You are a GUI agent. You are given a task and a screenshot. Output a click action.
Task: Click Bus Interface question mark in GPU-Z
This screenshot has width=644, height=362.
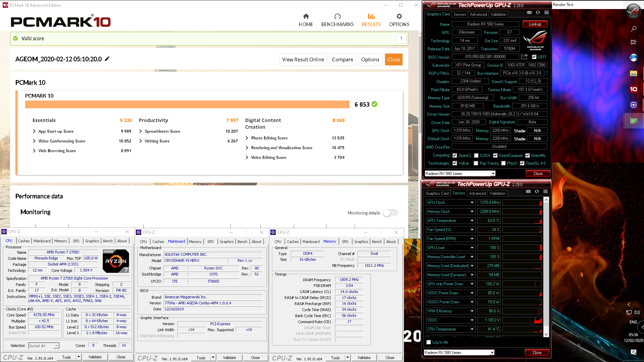[x=546, y=73]
